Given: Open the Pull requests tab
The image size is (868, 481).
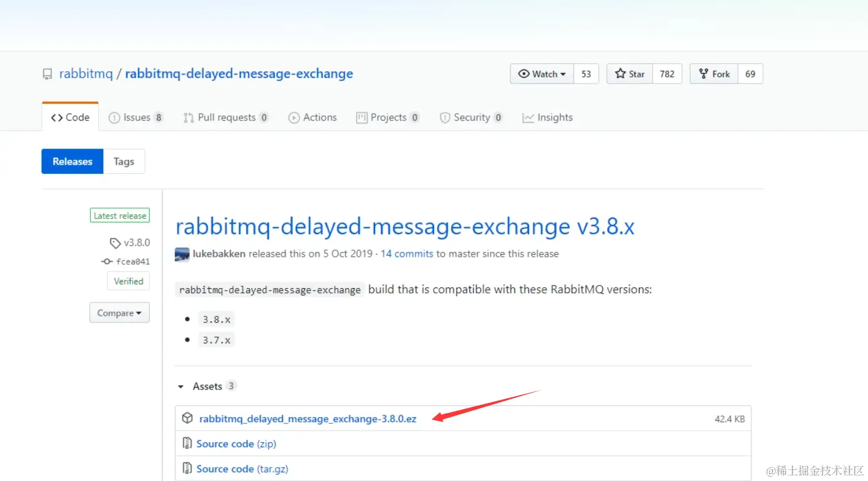Looking at the screenshot, I should [x=226, y=117].
